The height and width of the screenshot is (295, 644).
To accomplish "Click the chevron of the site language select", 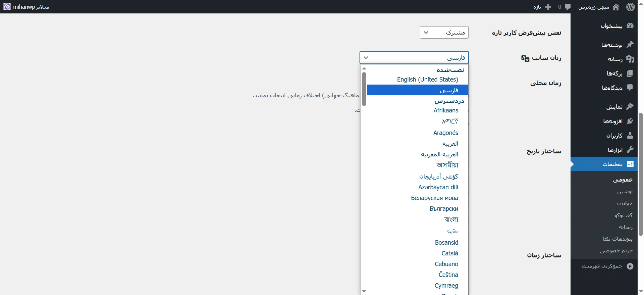I will point(366,58).
